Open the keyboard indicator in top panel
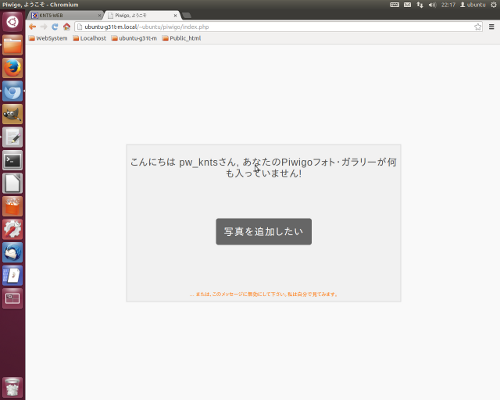Viewport: 500px width, 400px height. tap(394, 5)
